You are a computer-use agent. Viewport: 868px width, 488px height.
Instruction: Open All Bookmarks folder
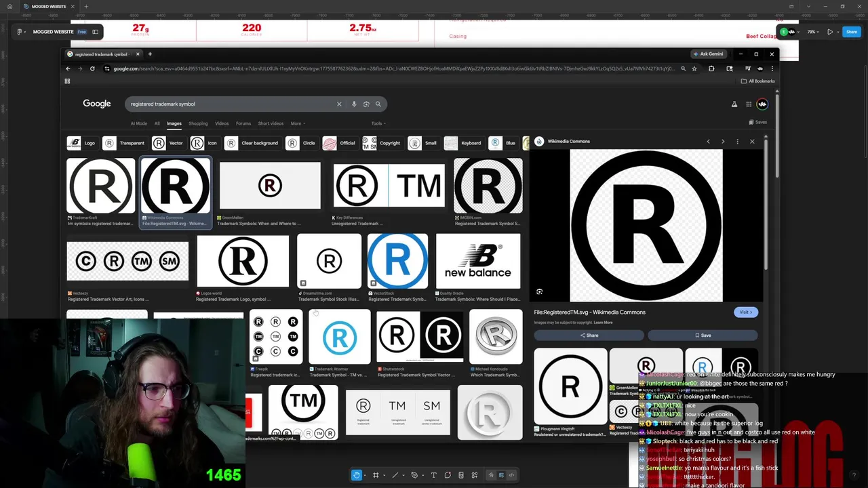click(757, 81)
